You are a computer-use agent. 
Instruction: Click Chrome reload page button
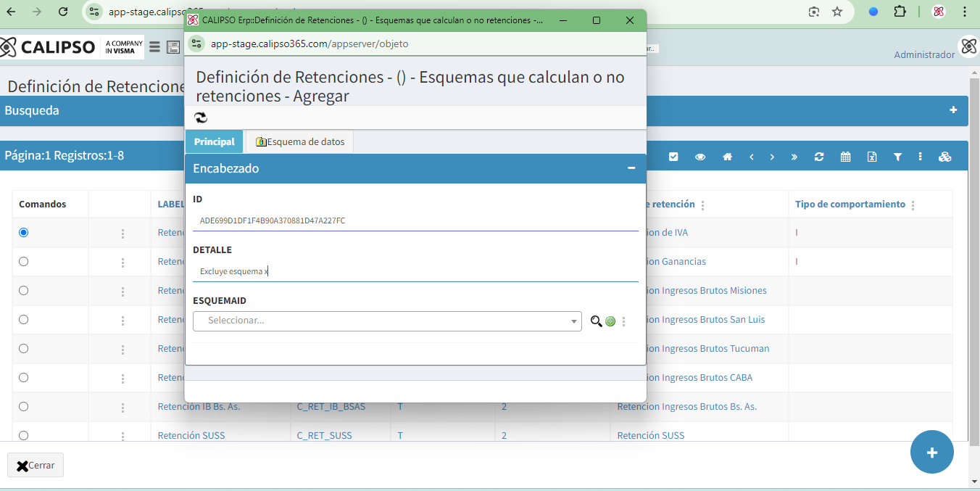coord(63,12)
